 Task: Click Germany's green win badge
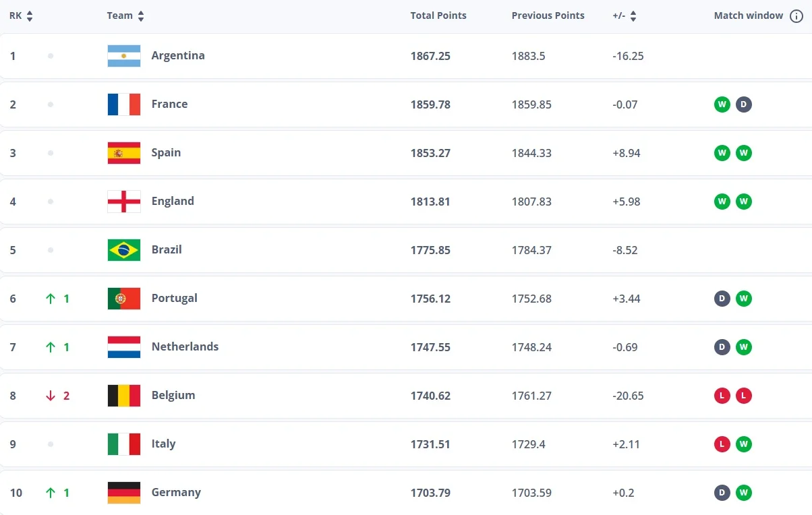click(744, 493)
